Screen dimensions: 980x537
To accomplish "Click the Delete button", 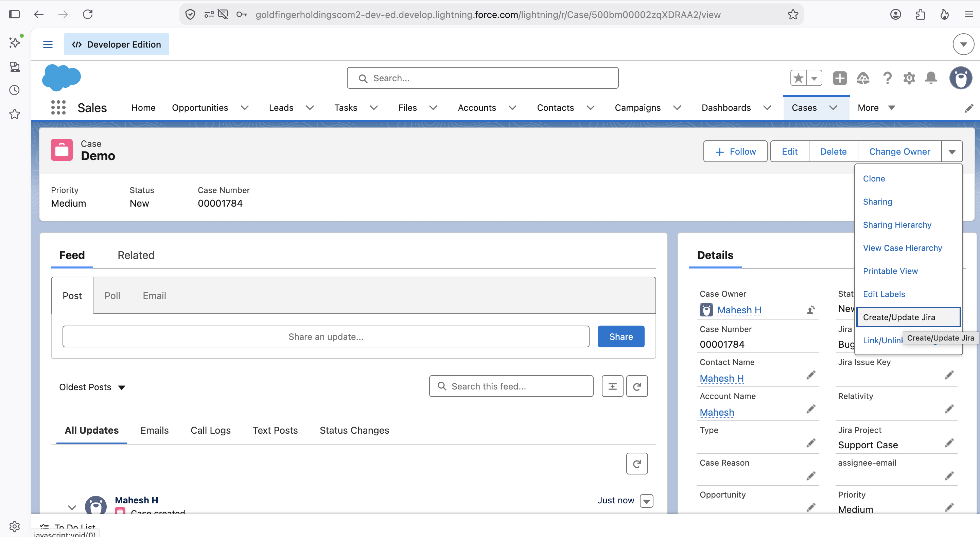I will 833,152.
